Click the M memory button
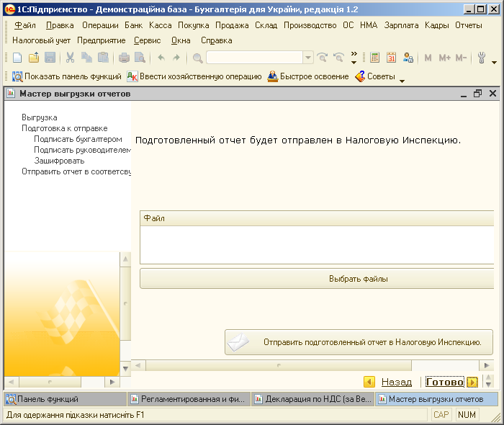This screenshot has width=504, height=425. tap(428, 58)
